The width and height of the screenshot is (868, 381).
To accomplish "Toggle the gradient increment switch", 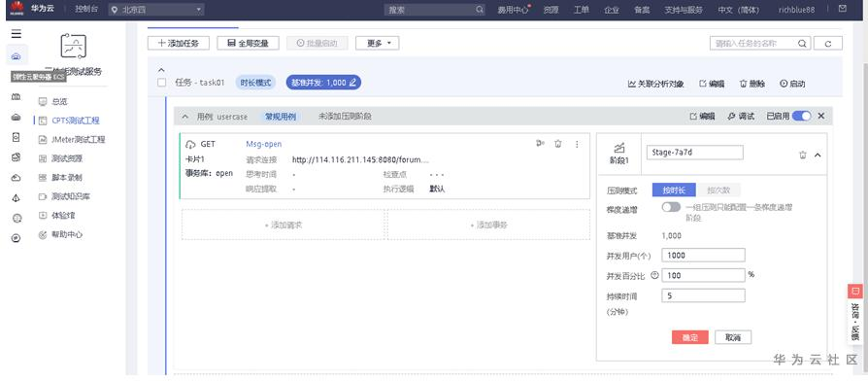I will coord(671,207).
